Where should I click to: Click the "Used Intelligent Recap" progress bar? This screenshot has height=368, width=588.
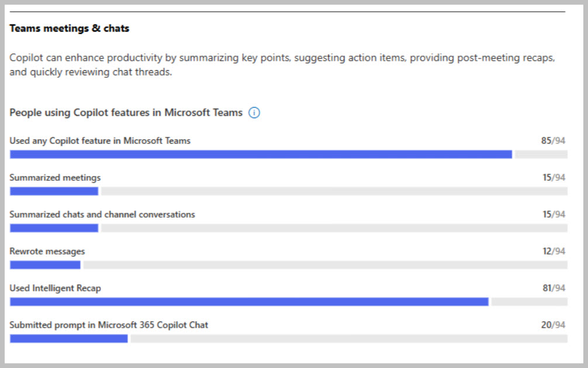click(288, 302)
